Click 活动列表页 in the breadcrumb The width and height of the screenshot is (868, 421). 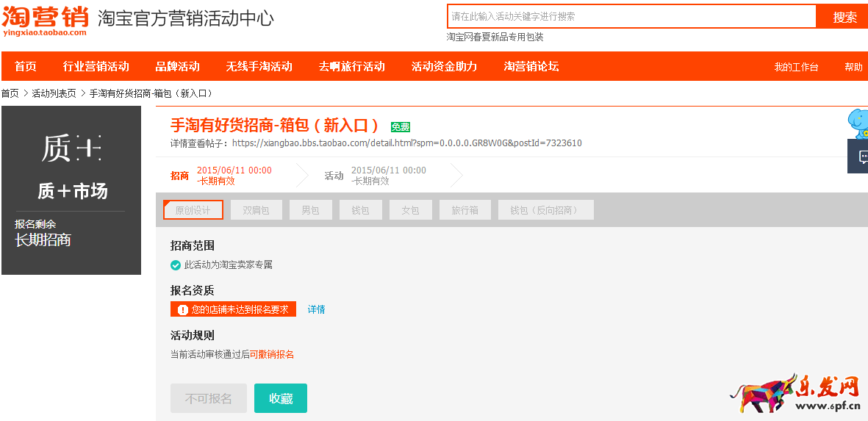point(54,93)
